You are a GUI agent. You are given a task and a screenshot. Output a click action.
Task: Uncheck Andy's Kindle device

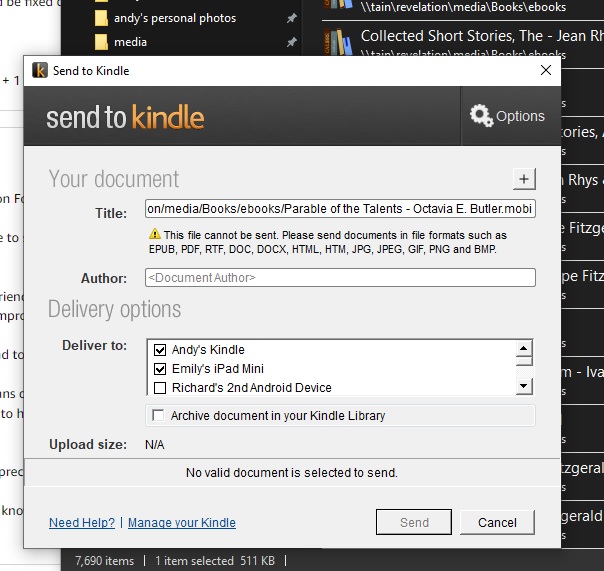coord(160,350)
